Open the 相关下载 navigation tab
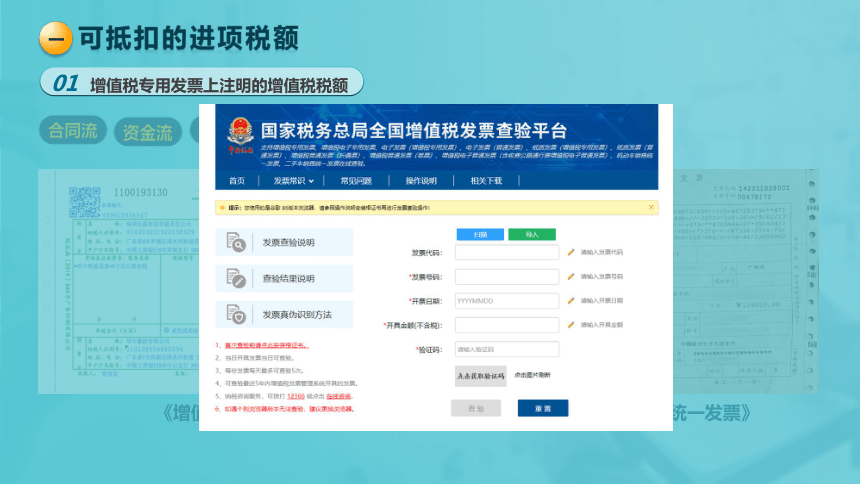 click(486, 181)
